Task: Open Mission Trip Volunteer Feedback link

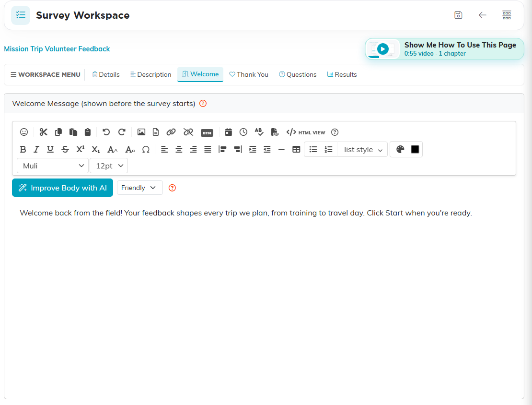Action: 57,49
